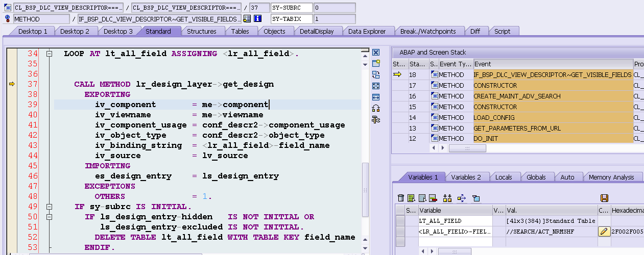Switch to Auto tab
This screenshot has height=255, width=644.
(567, 177)
